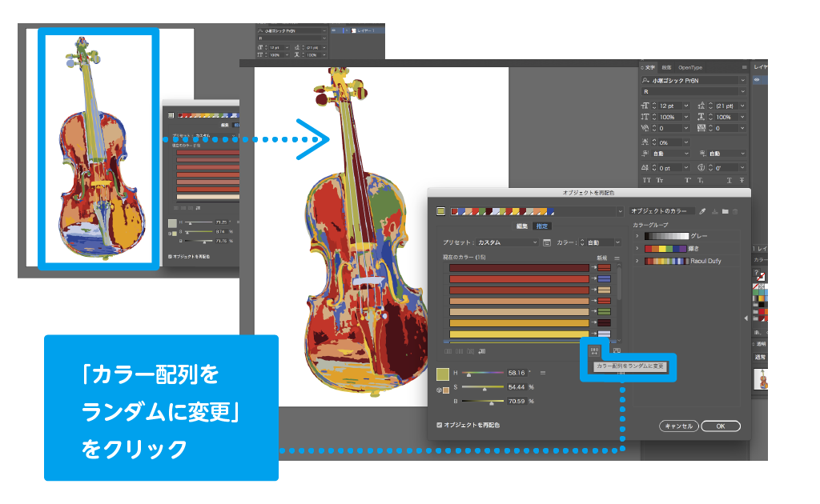Click the font size stepper arrows
820x504 pixels.
coord(653,106)
